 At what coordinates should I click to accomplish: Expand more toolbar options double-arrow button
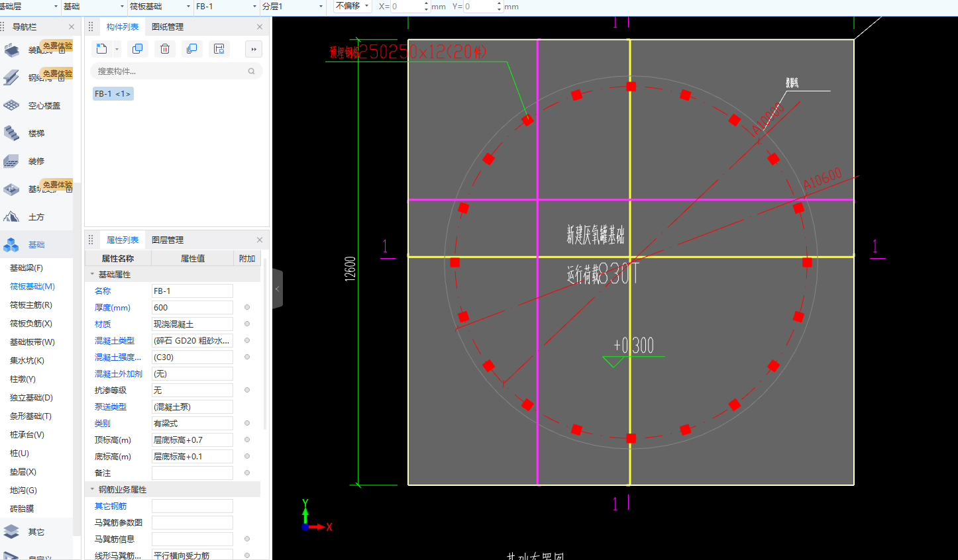pos(254,49)
